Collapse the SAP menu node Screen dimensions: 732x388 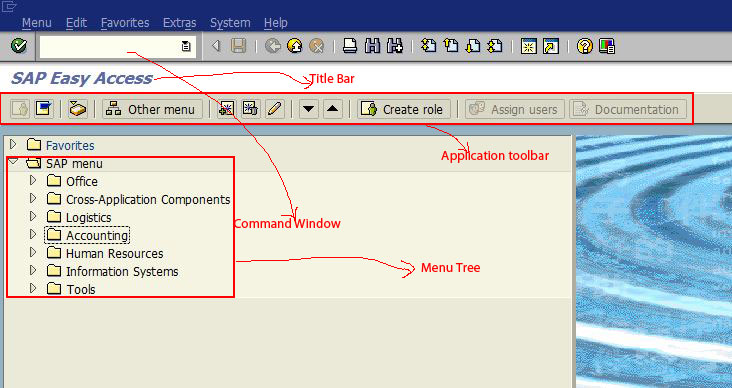tap(13, 162)
